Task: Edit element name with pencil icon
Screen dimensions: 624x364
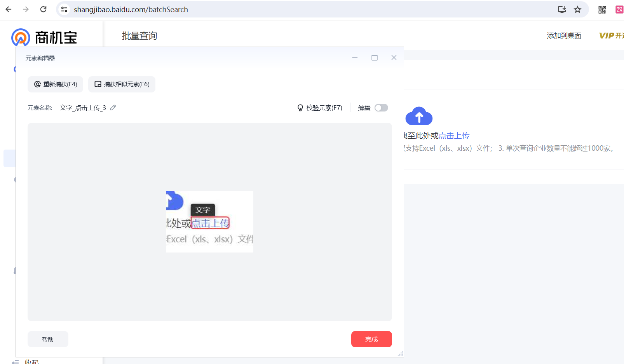Action: [x=113, y=108]
